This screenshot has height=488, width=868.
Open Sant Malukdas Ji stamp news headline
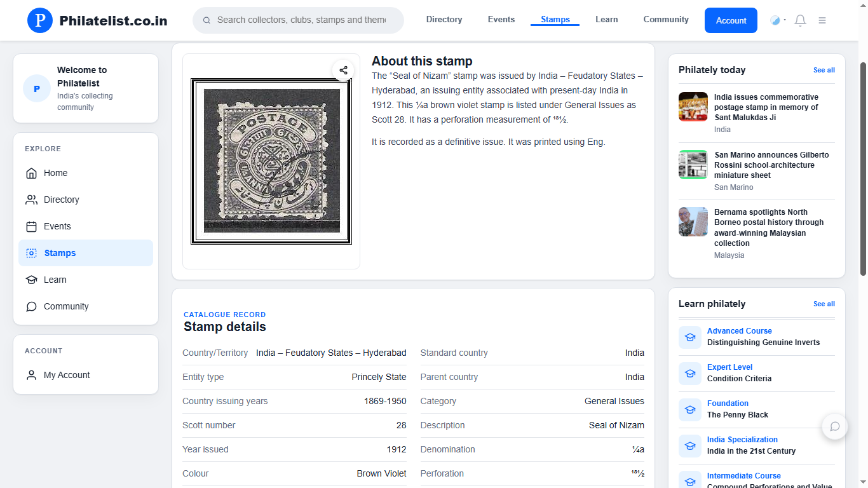click(766, 107)
